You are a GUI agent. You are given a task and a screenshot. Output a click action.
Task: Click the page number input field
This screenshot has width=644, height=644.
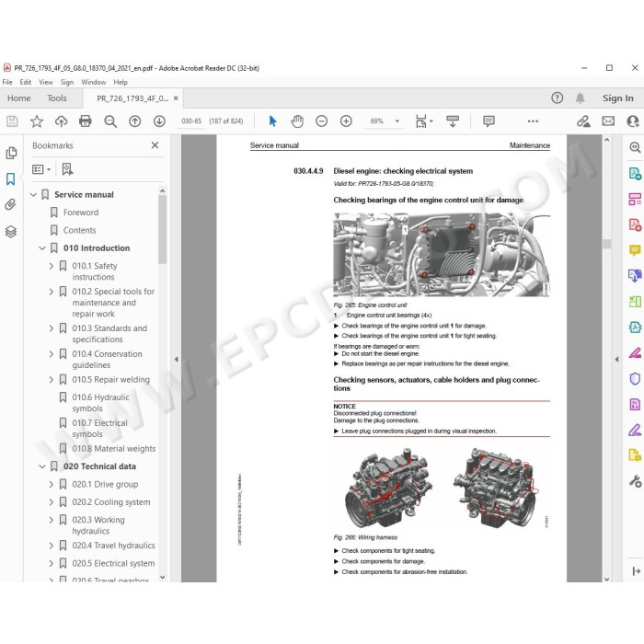pyautogui.click(x=191, y=121)
